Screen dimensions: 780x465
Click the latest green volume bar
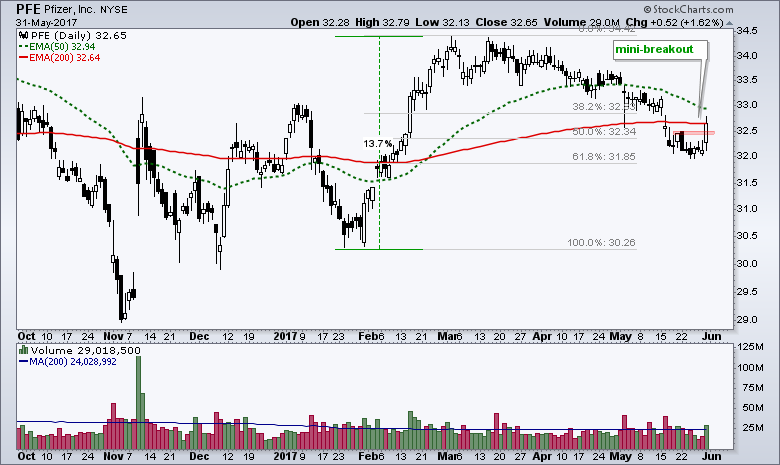click(x=706, y=437)
